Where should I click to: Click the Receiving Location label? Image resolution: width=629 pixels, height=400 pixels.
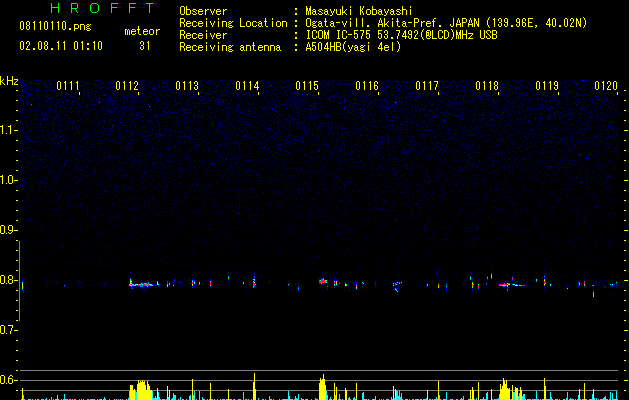pos(233,23)
